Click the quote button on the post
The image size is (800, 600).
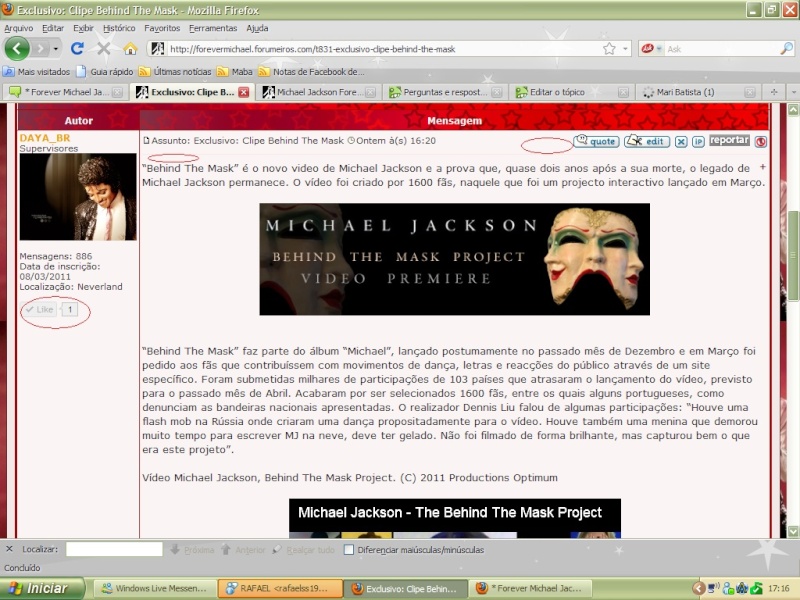coord(596,141)
